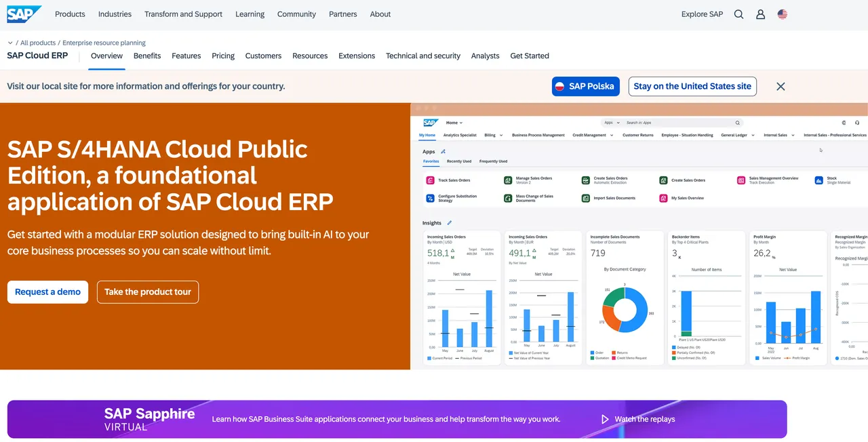
Task: Click the My Sales Overview app icon
Action: (x=664, y=198)
